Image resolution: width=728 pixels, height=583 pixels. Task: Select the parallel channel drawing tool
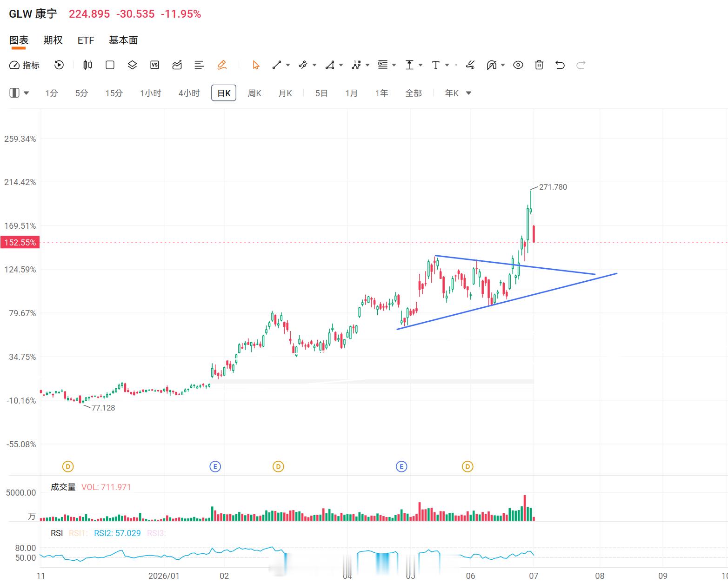point(303,65)
